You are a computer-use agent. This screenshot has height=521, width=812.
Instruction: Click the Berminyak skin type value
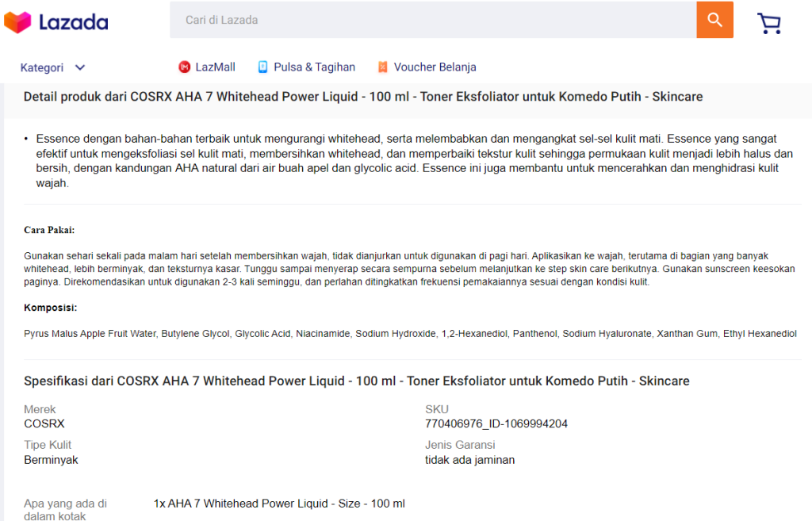point(51,460)
